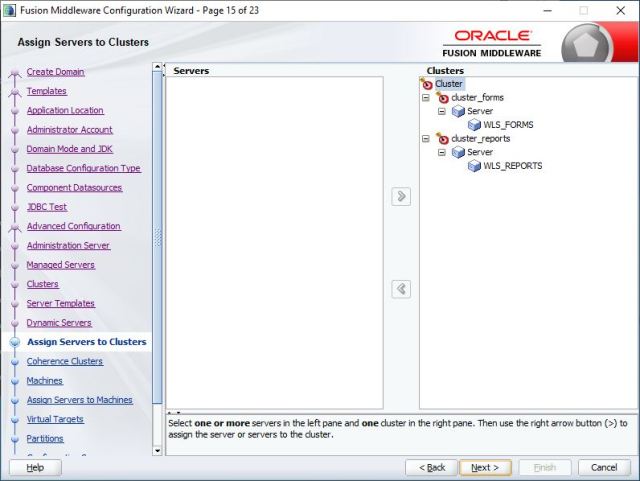Click the Server cube icon under cluster_forms
Viewport: 640px width, 481px height.
tap(458, 111)
